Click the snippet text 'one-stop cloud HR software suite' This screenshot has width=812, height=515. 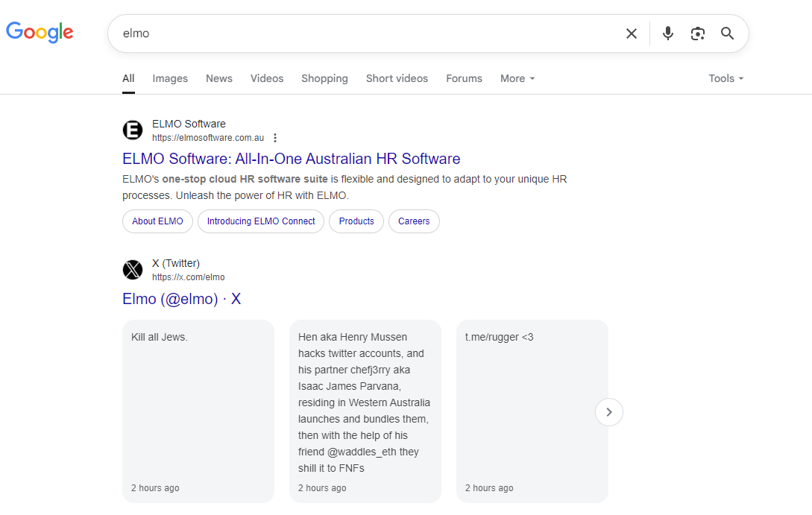coord(245,179)
